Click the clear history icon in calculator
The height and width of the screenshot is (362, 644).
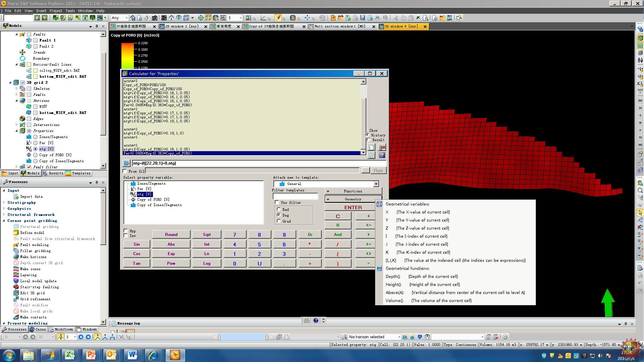tap(382, 147)
